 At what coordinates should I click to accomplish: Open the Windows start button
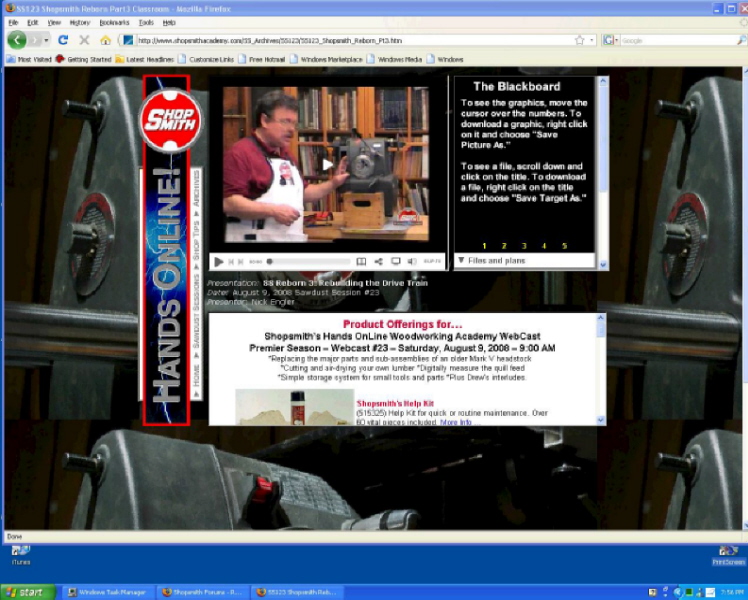(27, 592)
